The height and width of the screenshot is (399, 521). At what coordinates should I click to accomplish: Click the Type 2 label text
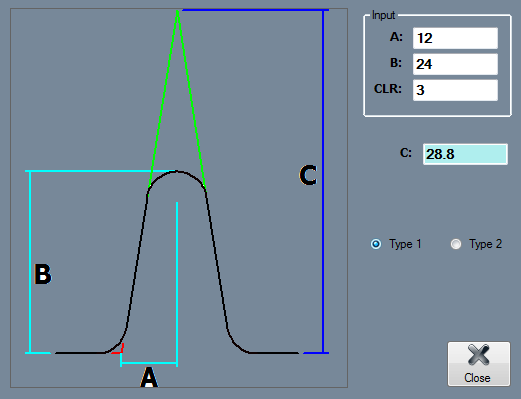(x=485, y=244)
